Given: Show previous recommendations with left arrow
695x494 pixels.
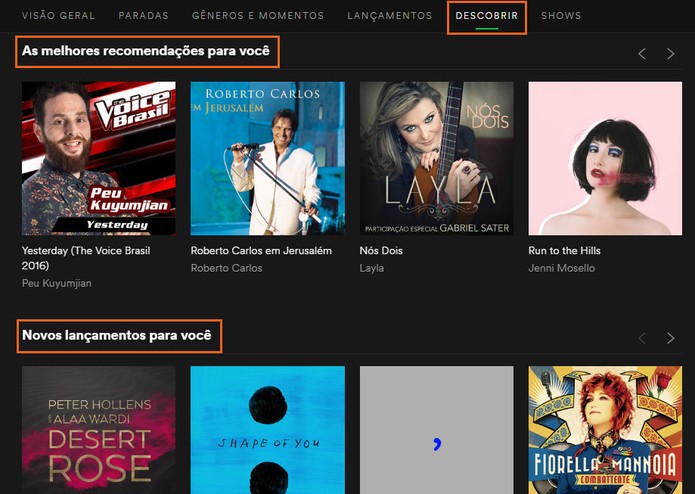Looking at the screenshot, I should tap(642, 54).
